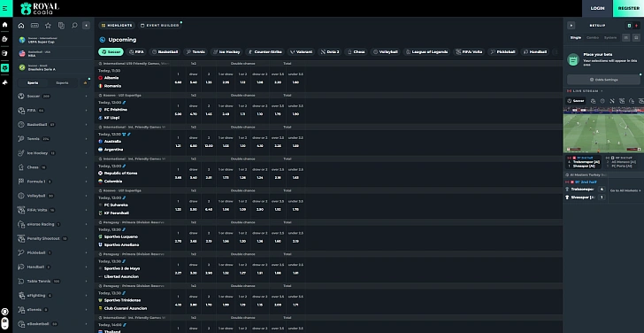The width and height of the screenshot is (644, 333).
Task: Open the bet history coupons icon in the sidebar
Action: 61,26
